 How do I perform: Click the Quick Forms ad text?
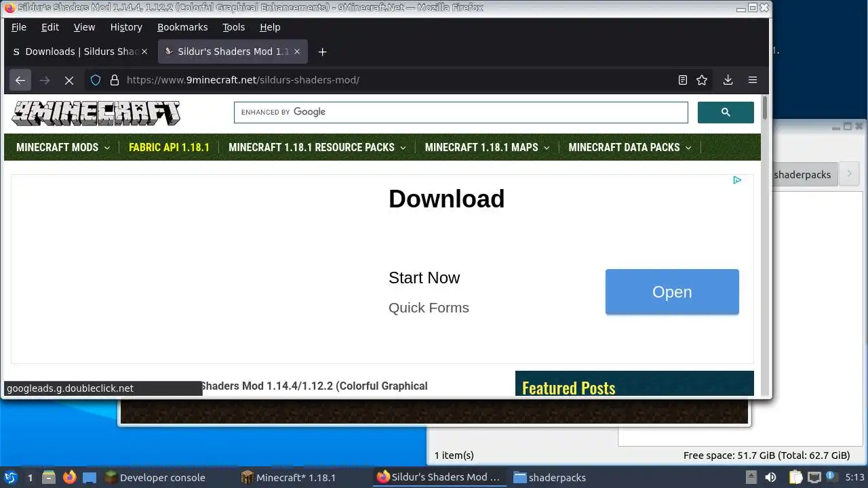[429, 308]
